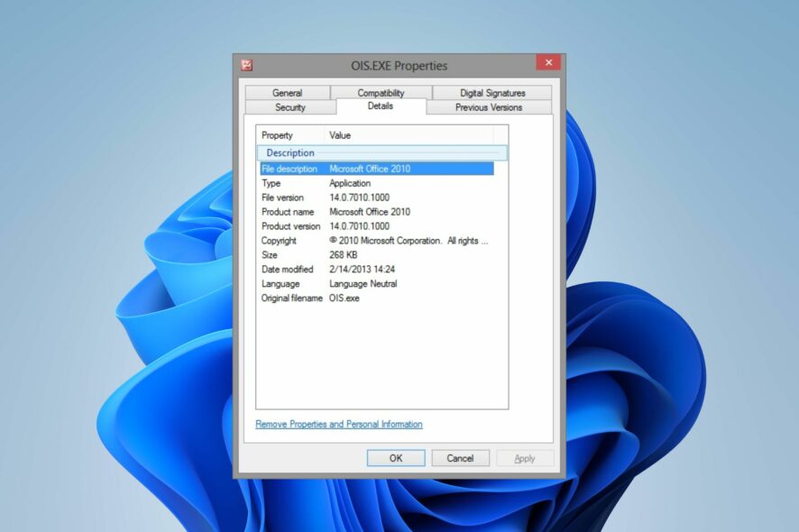The width and height of the screenshot is (799, 532).
Task: Click the Property column header
Action: (290, 135)
